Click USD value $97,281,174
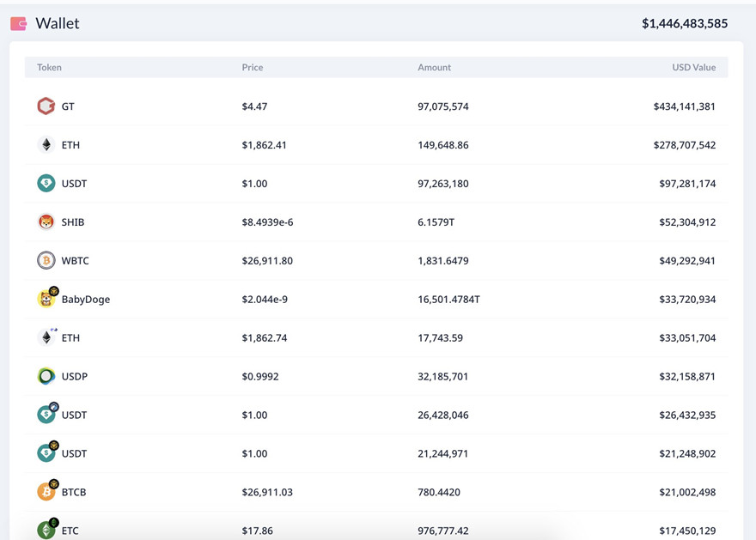 point(687,184)
